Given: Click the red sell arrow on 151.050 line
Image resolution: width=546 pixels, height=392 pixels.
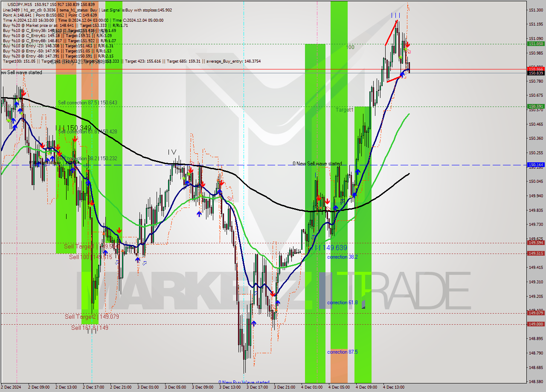Looking at the screenshot, I should 407,44.
